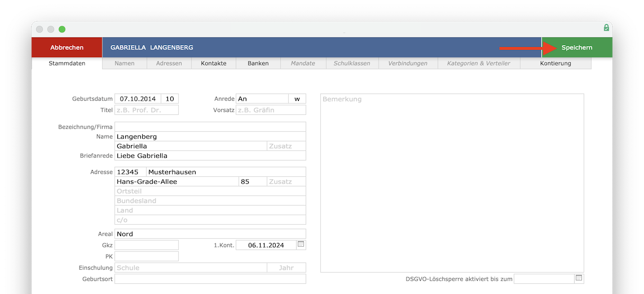This screenshot has width=644, height=294.
Task: Edit Briefanrede field Liebe Gabriella
Action: pyautogui.click(x=210, y=156)
